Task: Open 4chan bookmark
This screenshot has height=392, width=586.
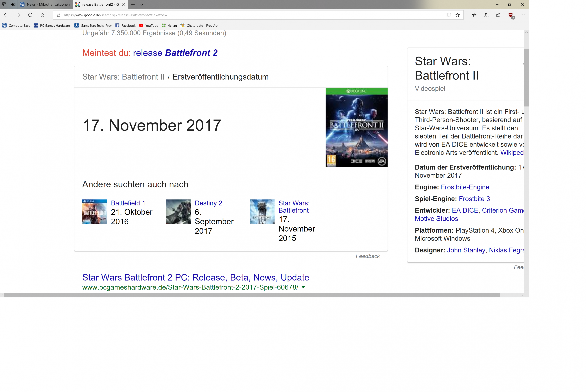Action: tap(169, 25)
